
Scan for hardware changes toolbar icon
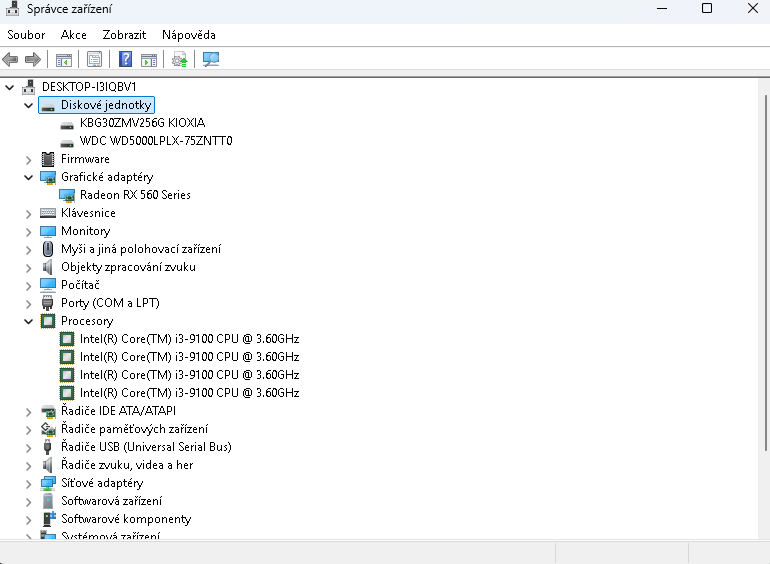point(211,60)
